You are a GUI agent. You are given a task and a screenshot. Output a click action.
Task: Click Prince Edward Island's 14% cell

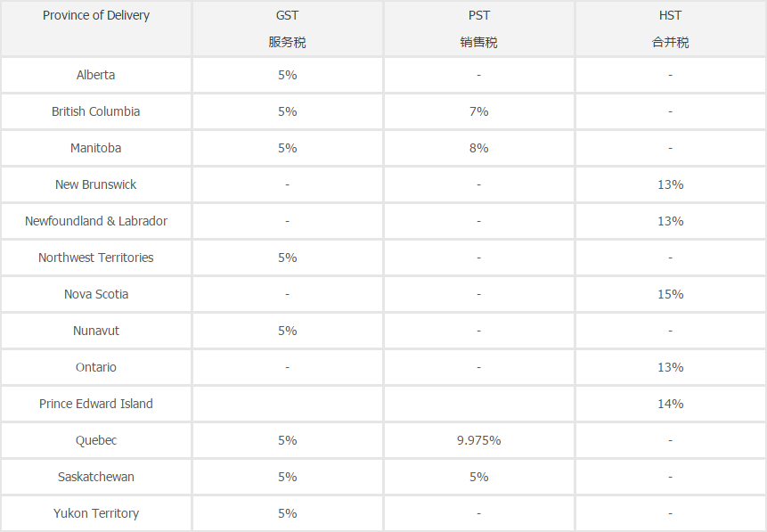tap(670, 404)
